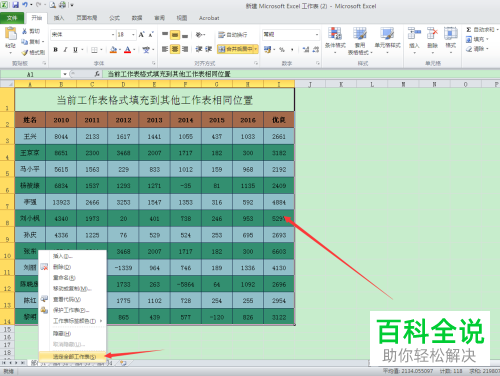Open the font name dropdown
The image size is (500, 376).
pos(113,34)
